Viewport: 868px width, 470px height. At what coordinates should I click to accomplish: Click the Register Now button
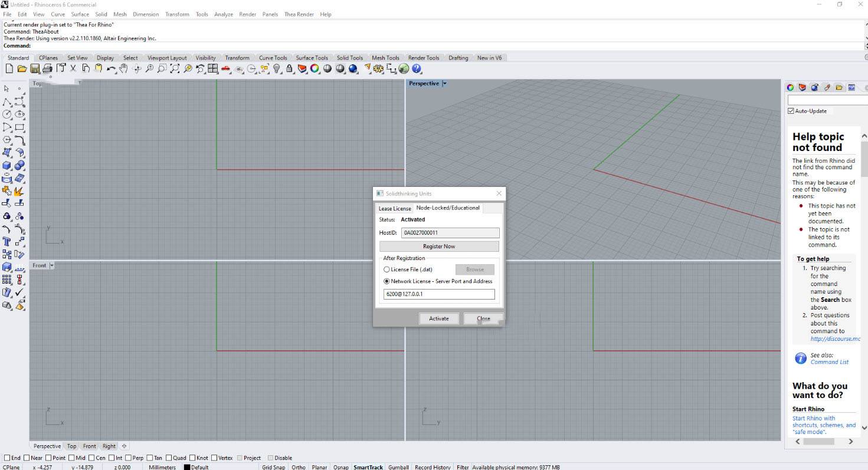pos(439,246)
